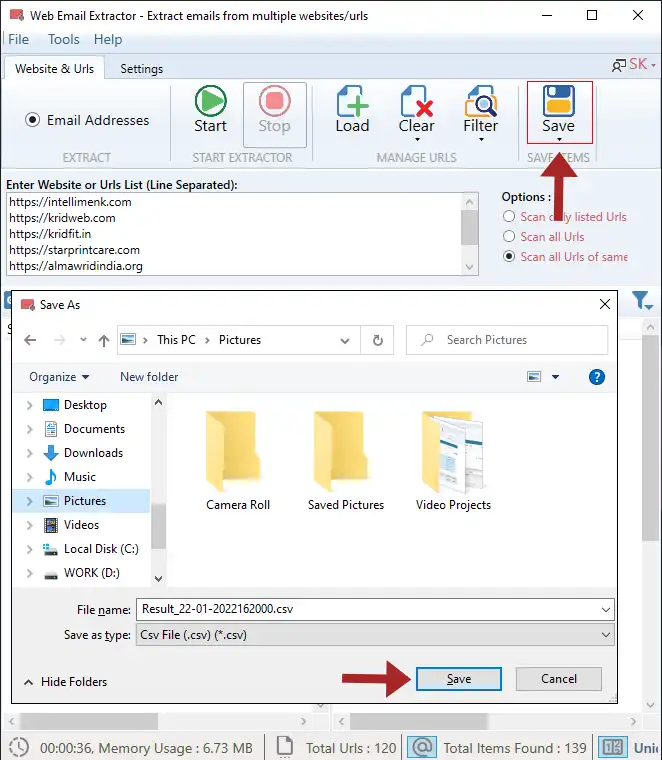Open the Organize dropdown menu
This screenshot has height=760, width=662.
[59, 377]
